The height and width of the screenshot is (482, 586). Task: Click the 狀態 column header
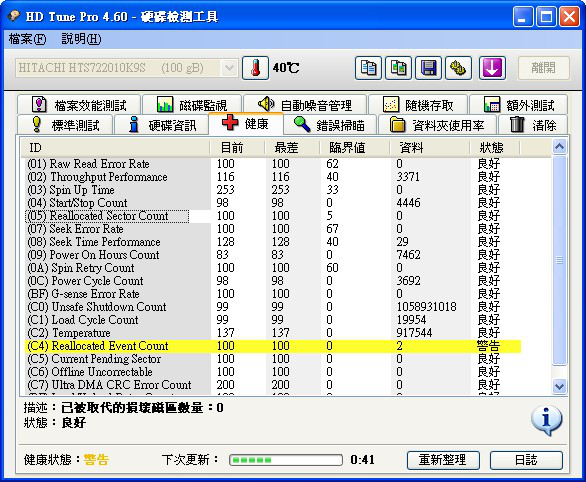(x=494, y=148)
